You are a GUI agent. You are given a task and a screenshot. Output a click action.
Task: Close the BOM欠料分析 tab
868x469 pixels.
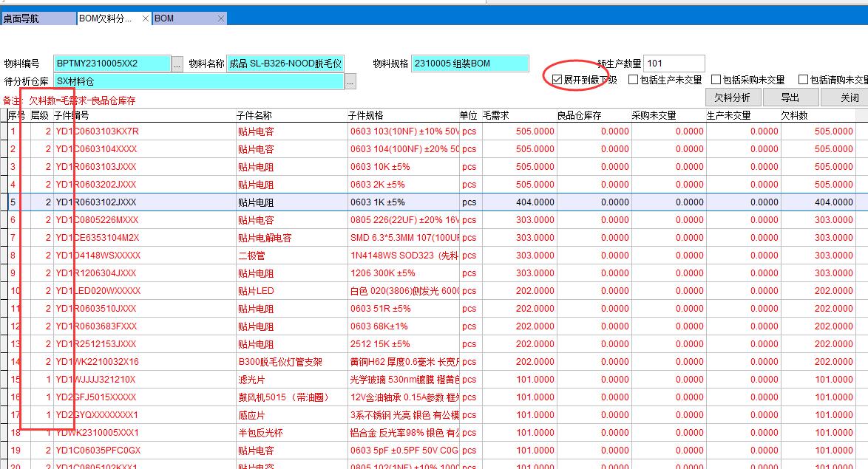[x=145, y=18]
